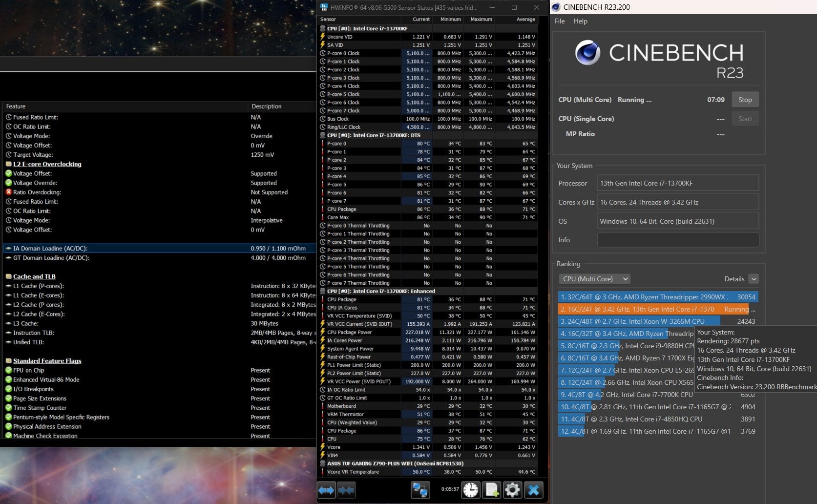The image size is (817, 504).
Task: Open the CPU (Multi Core) ranking dropdown
Action: pos(594,279)
